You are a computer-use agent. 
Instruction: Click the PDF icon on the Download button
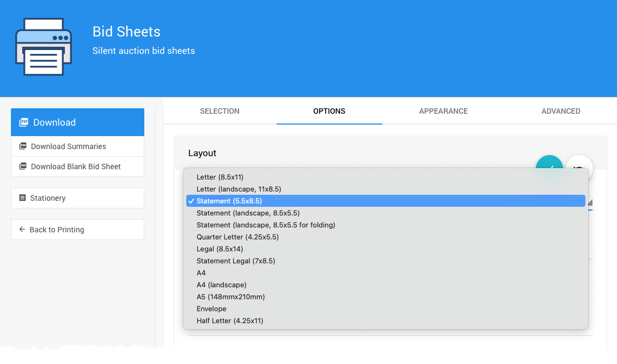click(23, 122)
